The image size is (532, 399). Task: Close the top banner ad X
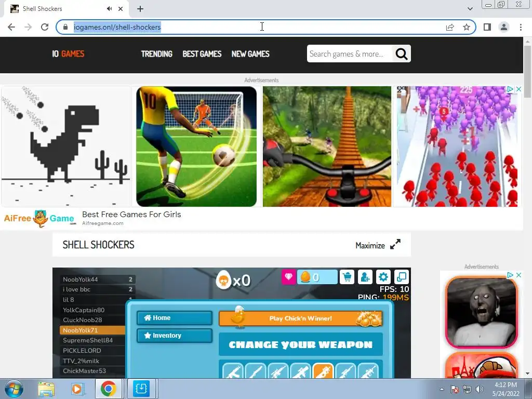click(518, 89)
